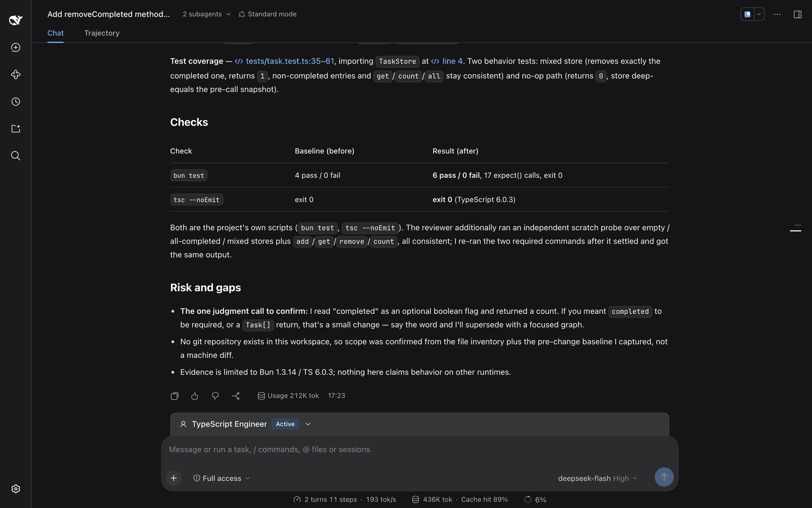This screenshot has width=812, height=508.
Task: Expand the 2 subagents dropdown
Action: click(206, 14)
